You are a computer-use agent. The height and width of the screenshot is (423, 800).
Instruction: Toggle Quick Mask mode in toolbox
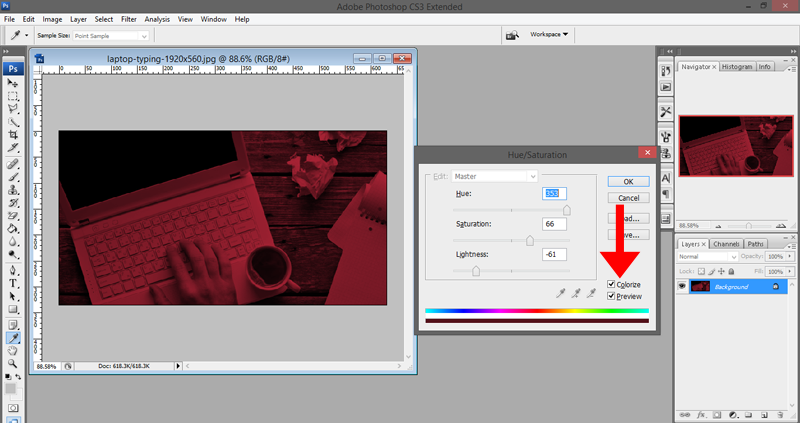13,408
